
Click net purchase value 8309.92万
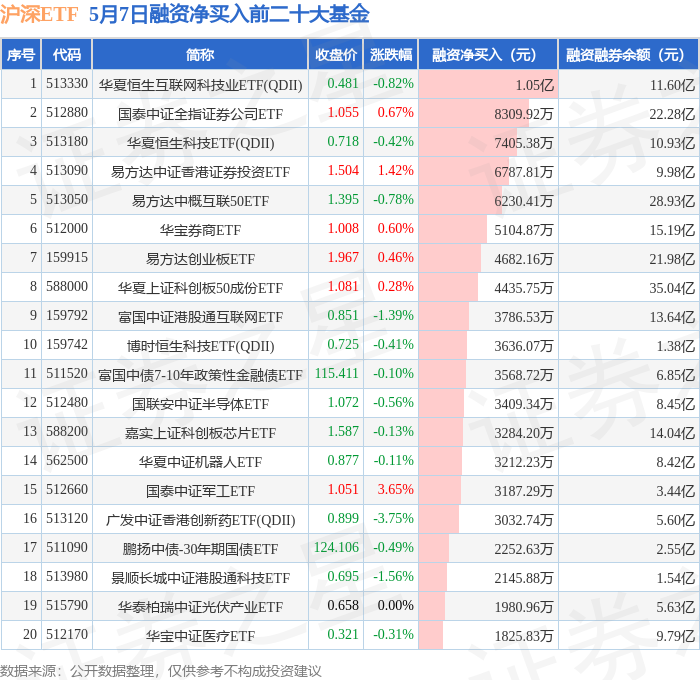click(524, 114)
